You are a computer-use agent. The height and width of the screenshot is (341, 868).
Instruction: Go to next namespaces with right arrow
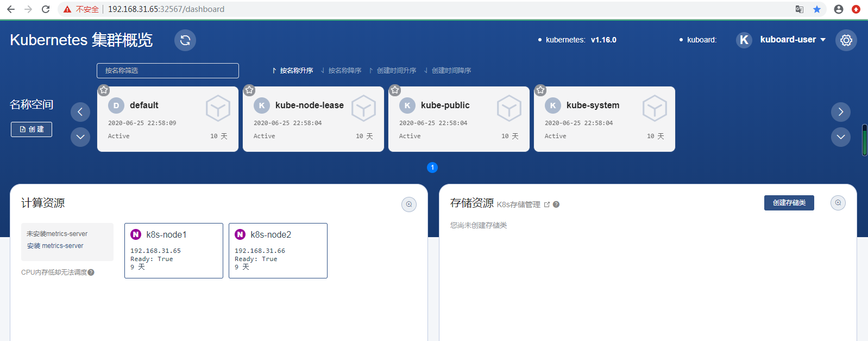coord(841,112)
